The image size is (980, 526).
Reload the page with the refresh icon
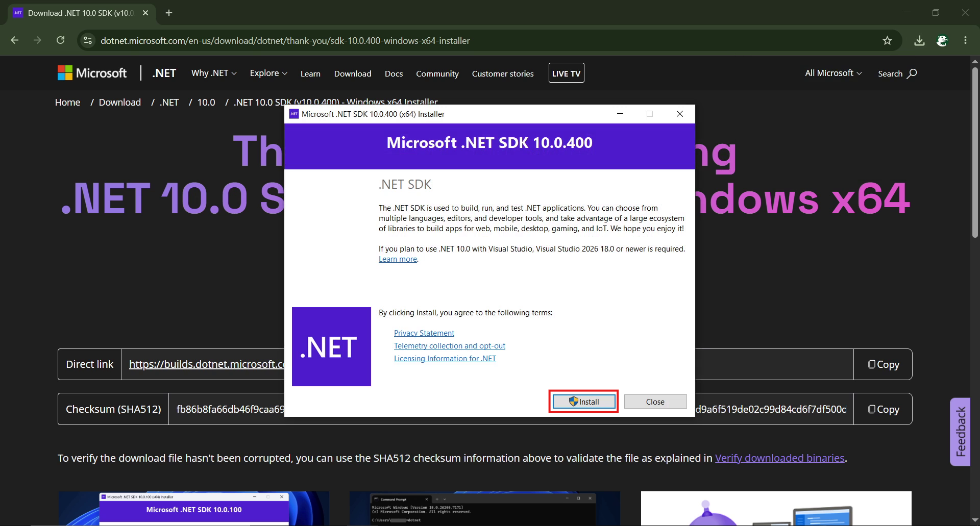click(60, 40)
